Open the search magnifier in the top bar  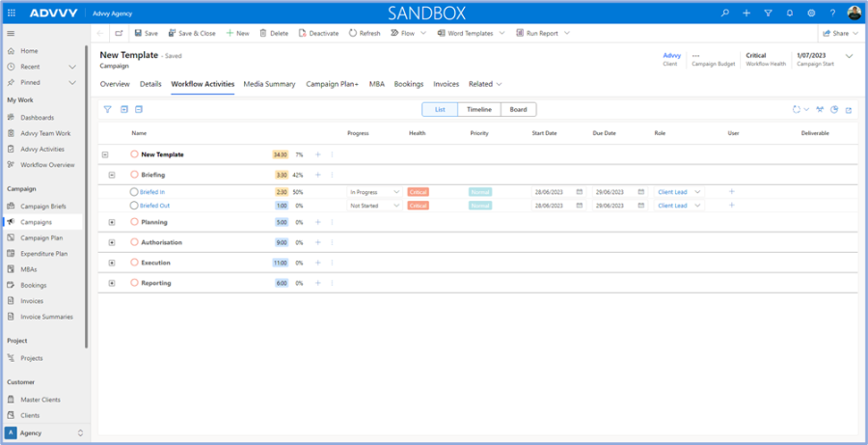pos(725,13)
